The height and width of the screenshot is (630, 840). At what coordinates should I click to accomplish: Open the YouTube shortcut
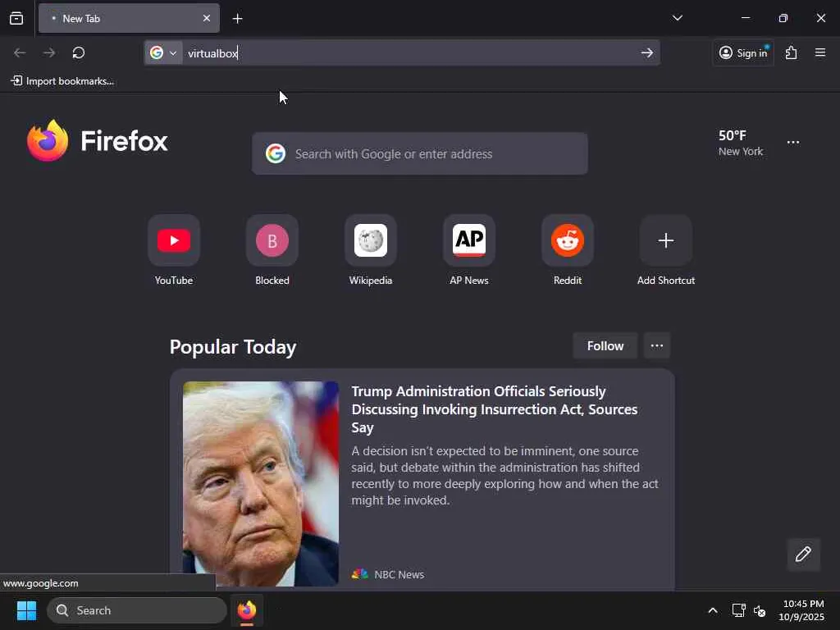[x=174, y=249]
